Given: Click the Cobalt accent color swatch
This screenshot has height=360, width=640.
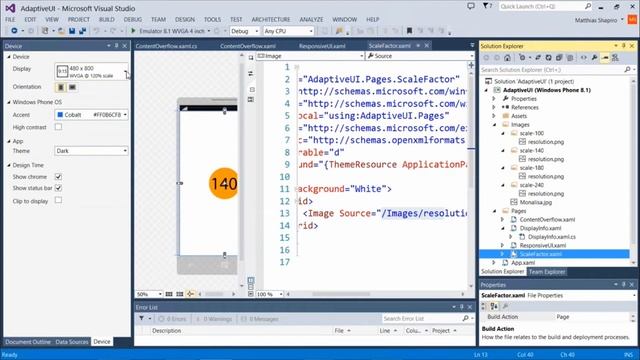Looking at the screenshot, I should click(x=60, y=115).
